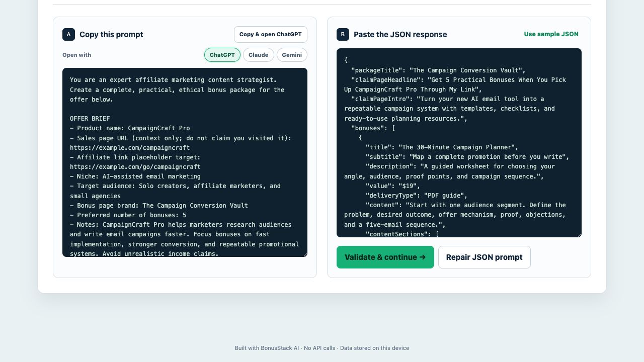
Task: Click the 'https://example.com/go/campaigncraft' text
Action: 135,167
